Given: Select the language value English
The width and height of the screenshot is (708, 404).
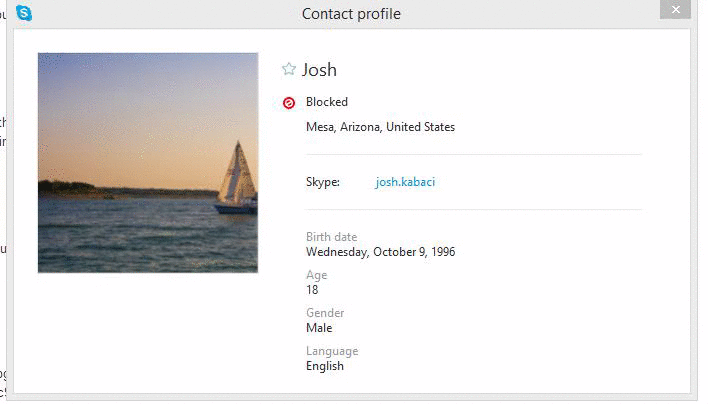Looking at the screenshot, I should point(325,366).
